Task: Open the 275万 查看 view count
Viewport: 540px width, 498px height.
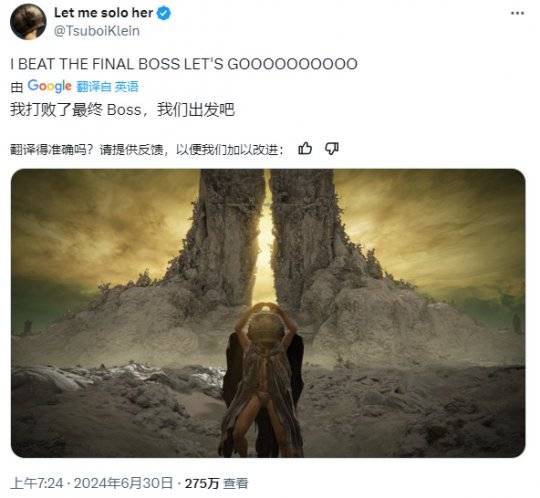Action: pyautogui.click(x=216, y=484)
